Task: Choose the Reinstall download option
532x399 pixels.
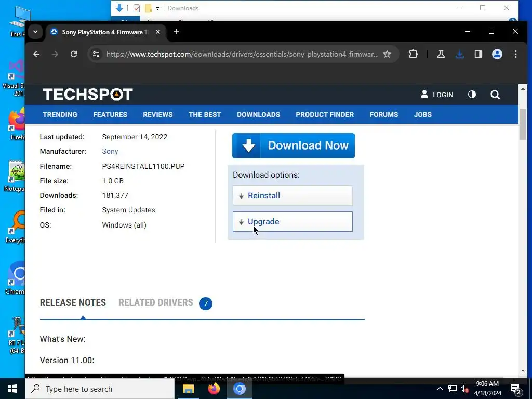Action: tap(292, 195)
